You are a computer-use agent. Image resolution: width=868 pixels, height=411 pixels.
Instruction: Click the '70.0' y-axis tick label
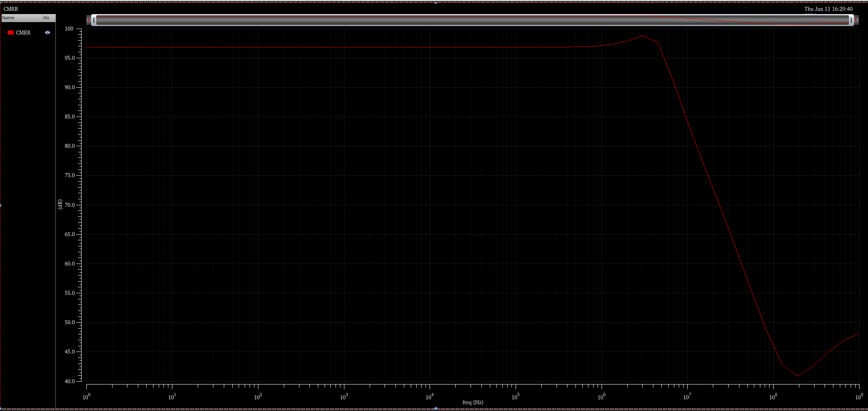pos(70,205)
